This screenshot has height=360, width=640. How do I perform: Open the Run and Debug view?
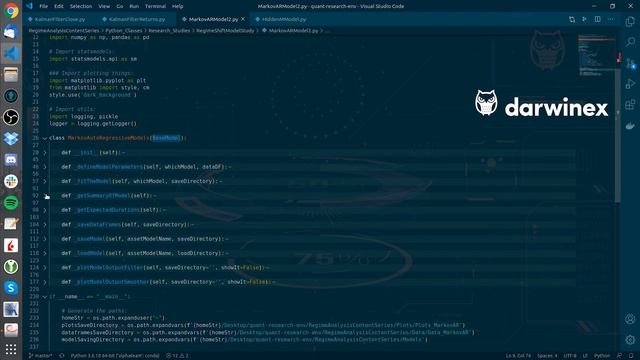point(630,84)
